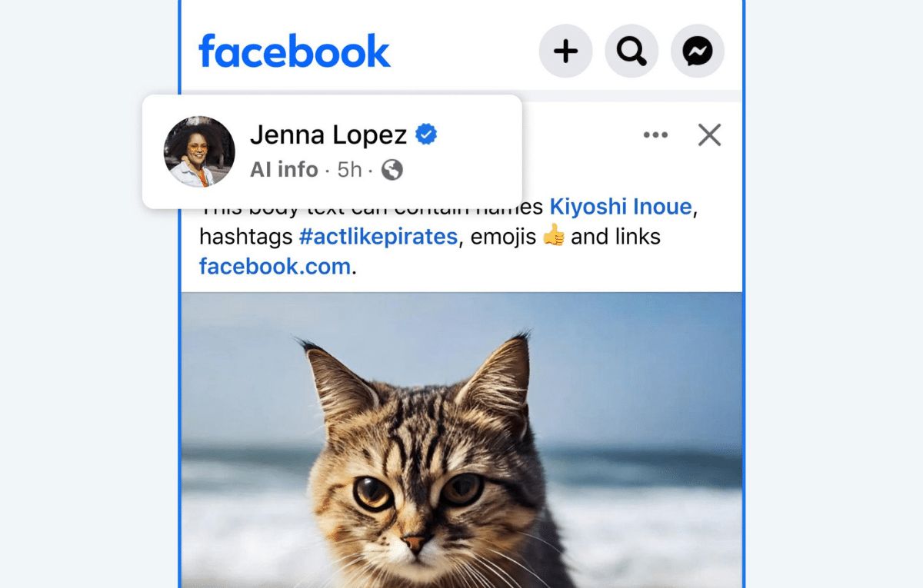
Task: Open the AI info label
Action: tap(284, 170)
